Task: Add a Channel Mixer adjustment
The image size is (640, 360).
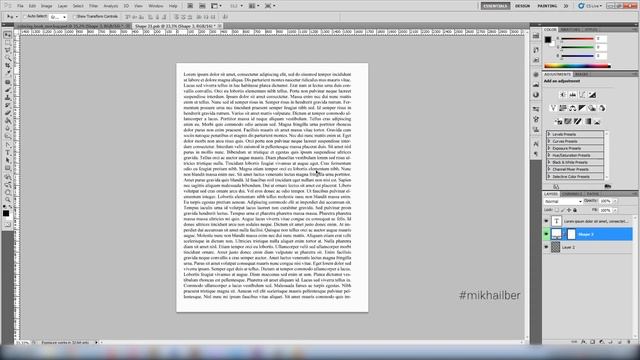Action: (x=602, y=108)
